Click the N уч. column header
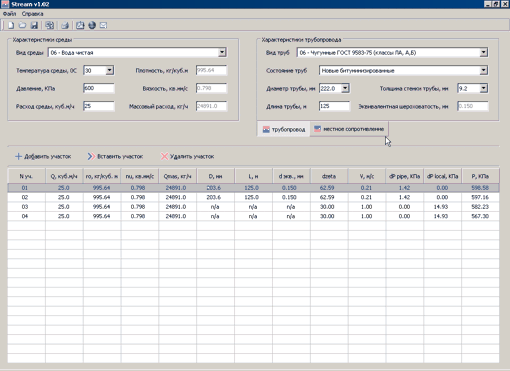 click(26, 176)
